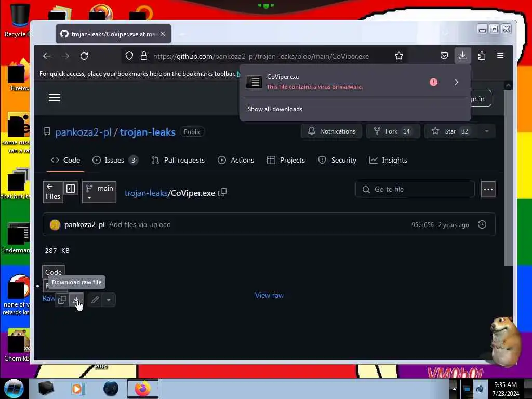Open the main branch selector dropdown
The height and width of the screenshot is (399, 532).
click(99, 192)
